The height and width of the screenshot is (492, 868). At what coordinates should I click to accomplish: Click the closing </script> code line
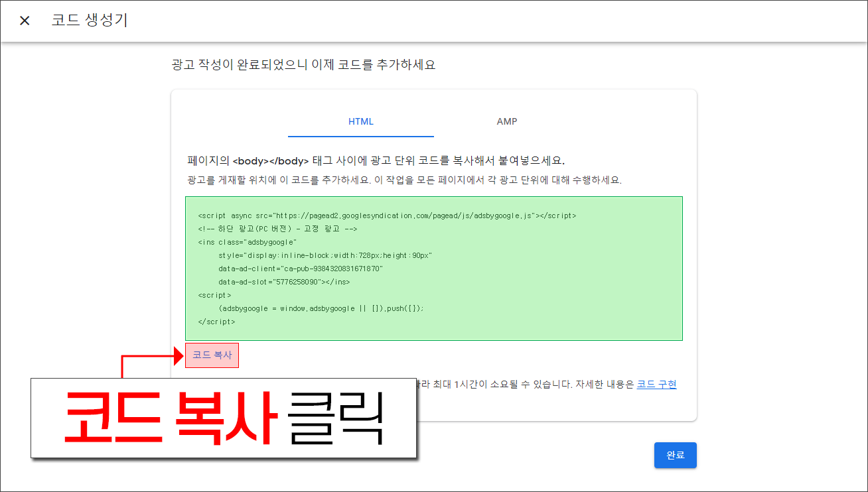click(216, 322)
